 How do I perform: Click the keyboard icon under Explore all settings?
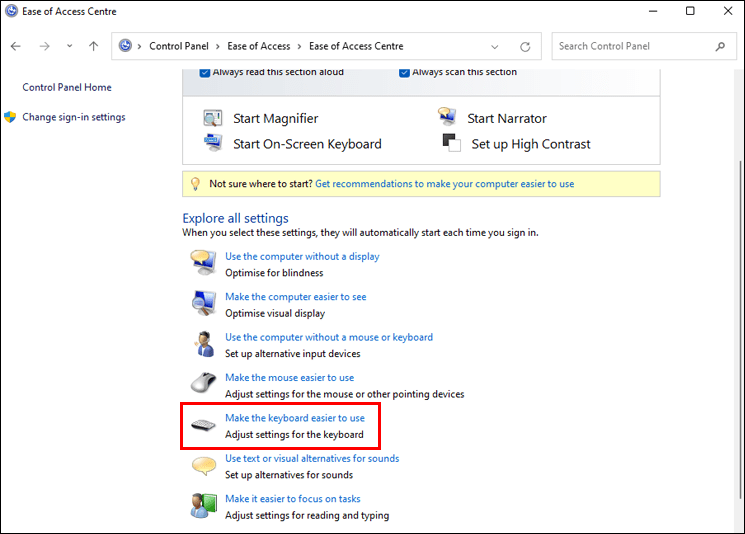click(x=203, y=425)
